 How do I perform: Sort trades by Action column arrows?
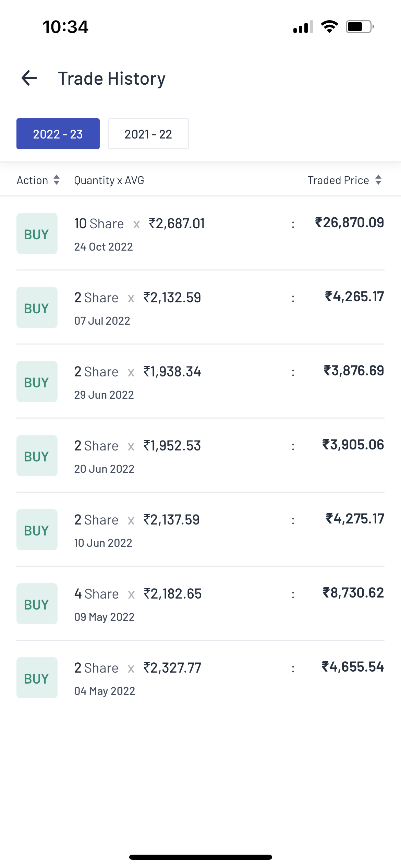click(x=57, y=180)
